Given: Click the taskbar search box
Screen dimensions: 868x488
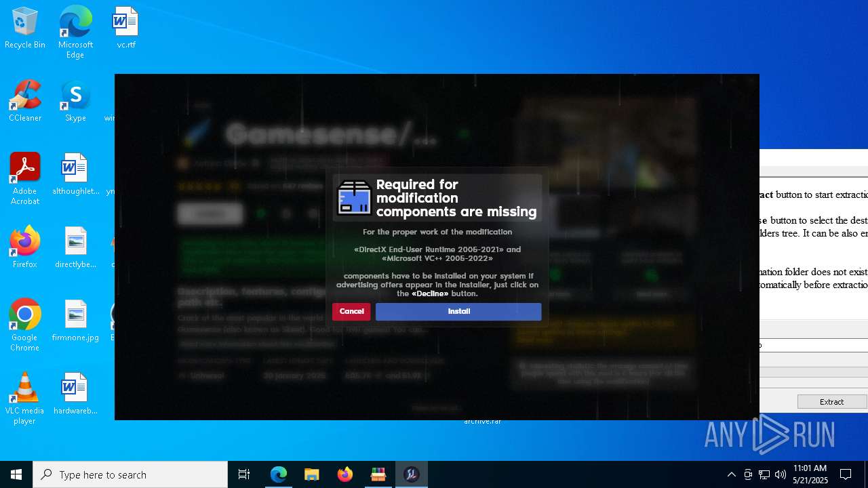Looking at the screenshot, I should click(x=130, y=474).
